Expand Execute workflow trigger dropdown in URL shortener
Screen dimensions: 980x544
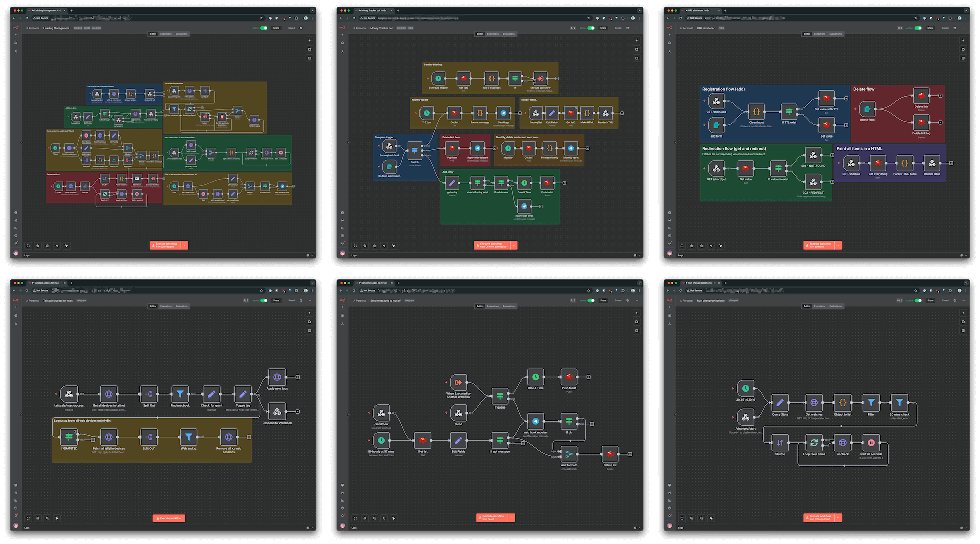pos(838,245)
